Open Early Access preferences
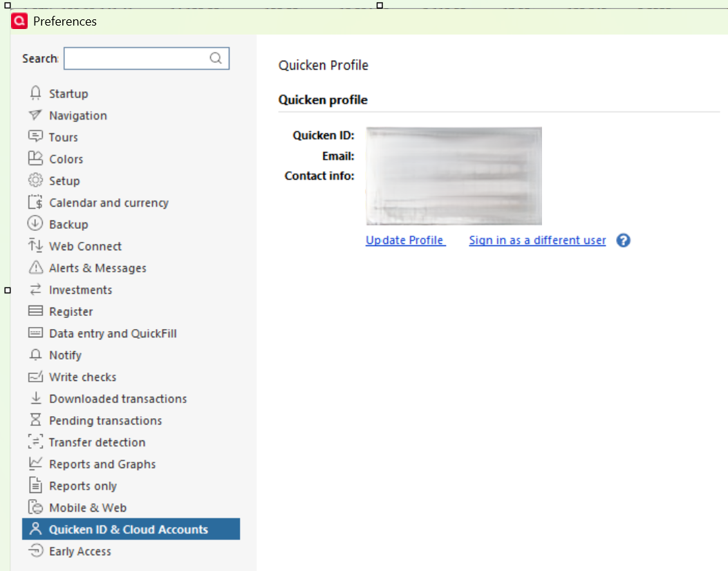728x571 pixels. pyautogui.click(x=80, y=552)
